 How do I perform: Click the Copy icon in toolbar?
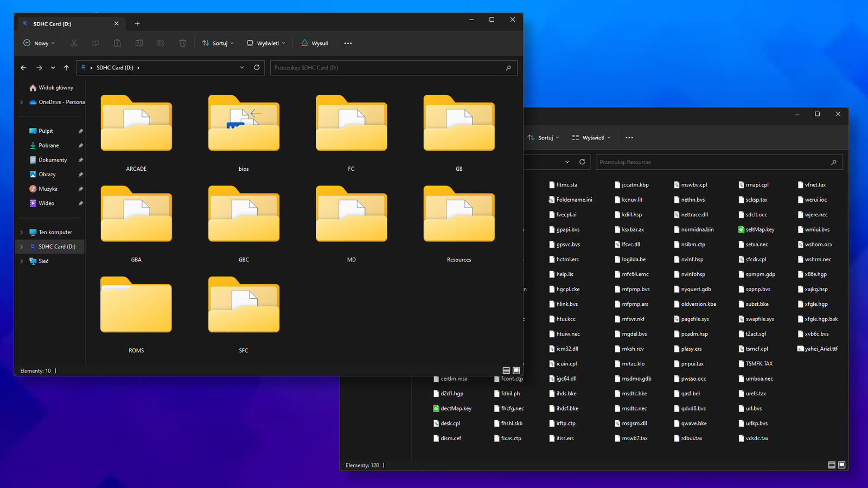(x=96, y=43)
